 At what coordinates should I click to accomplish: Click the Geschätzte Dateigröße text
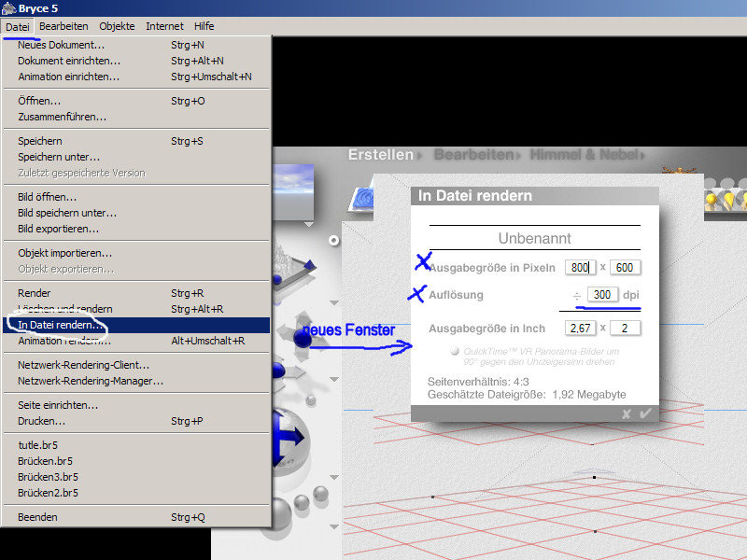[x=527, y=395]
